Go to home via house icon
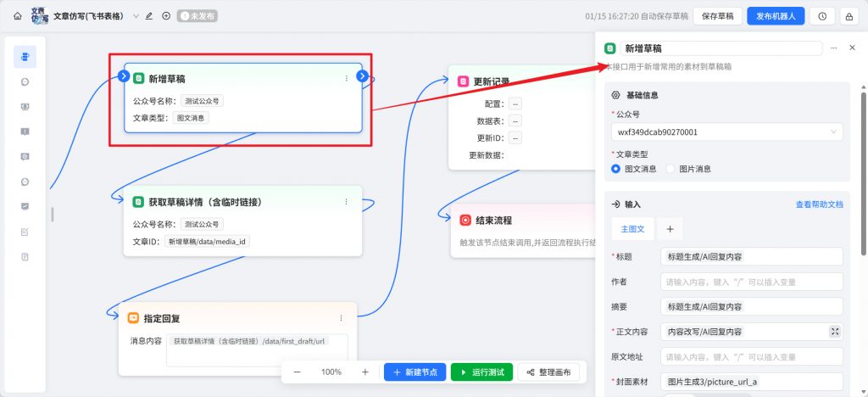 click(x=18, y=16)
